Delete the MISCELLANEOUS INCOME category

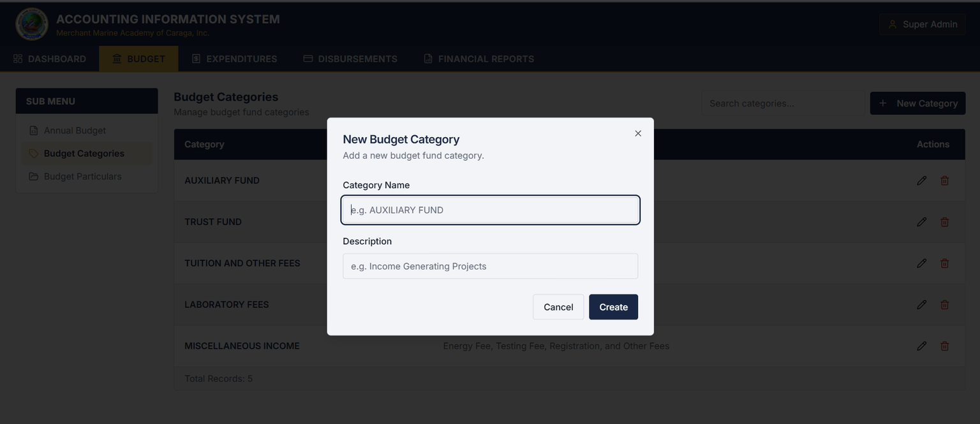point(944,346)
